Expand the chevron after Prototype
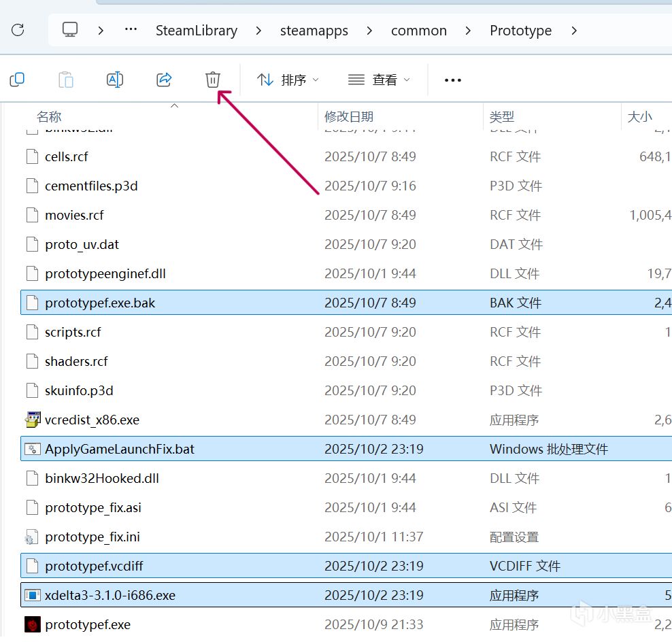672x642 pixels. [574, 31]
